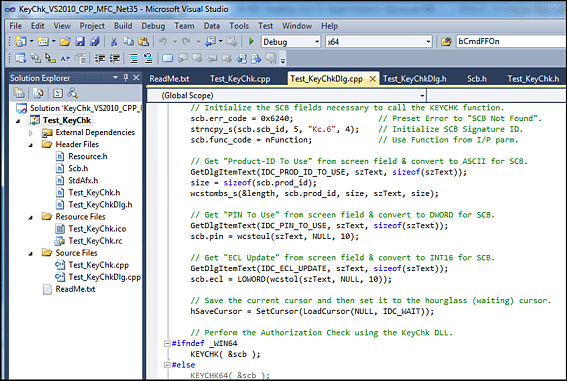Comment out the selected lines icon
567x381 pixels.
[133, 58]
